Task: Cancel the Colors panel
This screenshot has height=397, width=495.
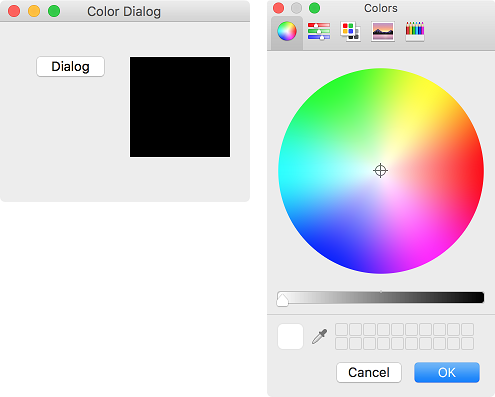Action: pyautogui.click(x=369, y=372)
